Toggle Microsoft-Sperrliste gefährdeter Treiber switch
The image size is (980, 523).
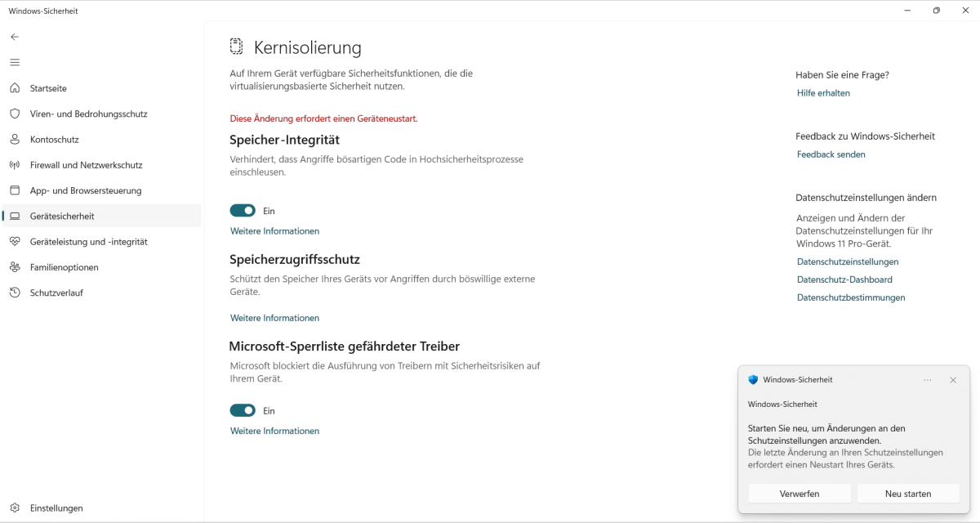243,410
